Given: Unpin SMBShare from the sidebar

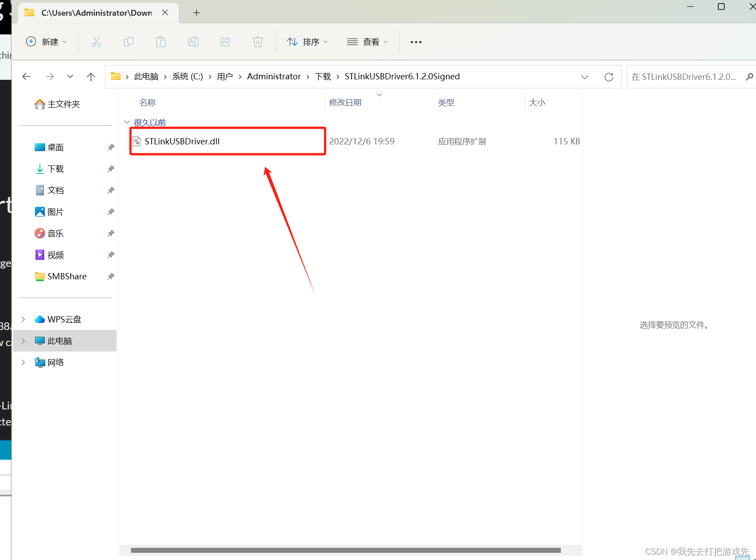Looking at the screenshot, I should (x=111, y=276).
